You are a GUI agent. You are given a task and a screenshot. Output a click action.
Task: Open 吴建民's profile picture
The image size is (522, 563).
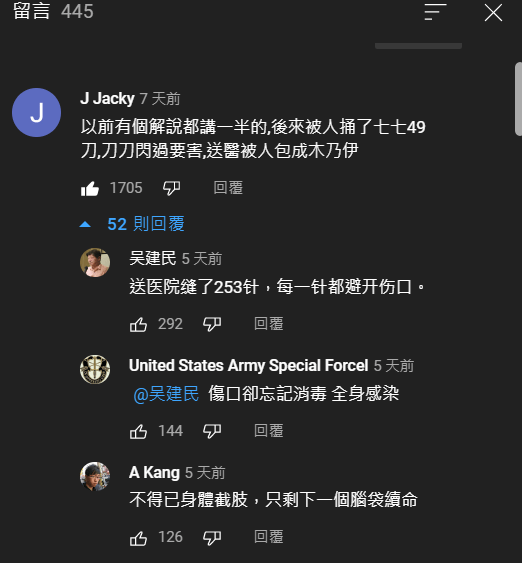[95, 262]
